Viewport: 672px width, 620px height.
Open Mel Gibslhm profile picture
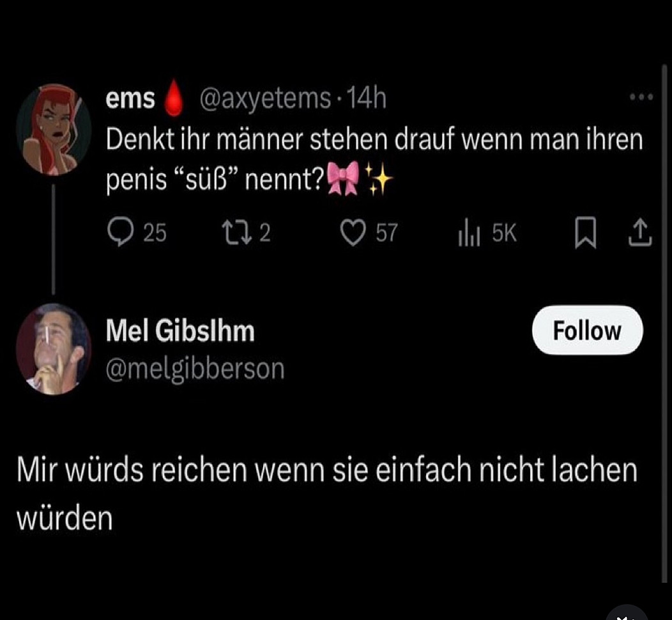click(x=54, y=349)
